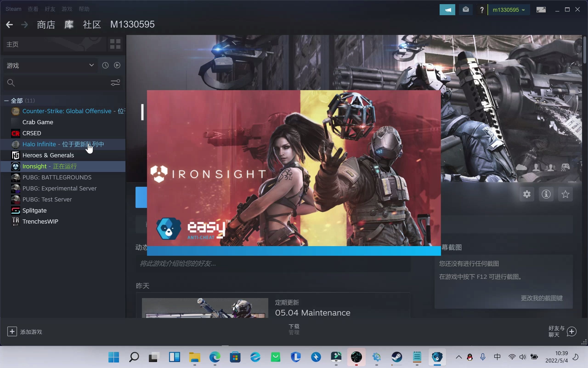Open the 游戏 menu in the menu bar
588x368 pixels.
click(x=67, y=9)
